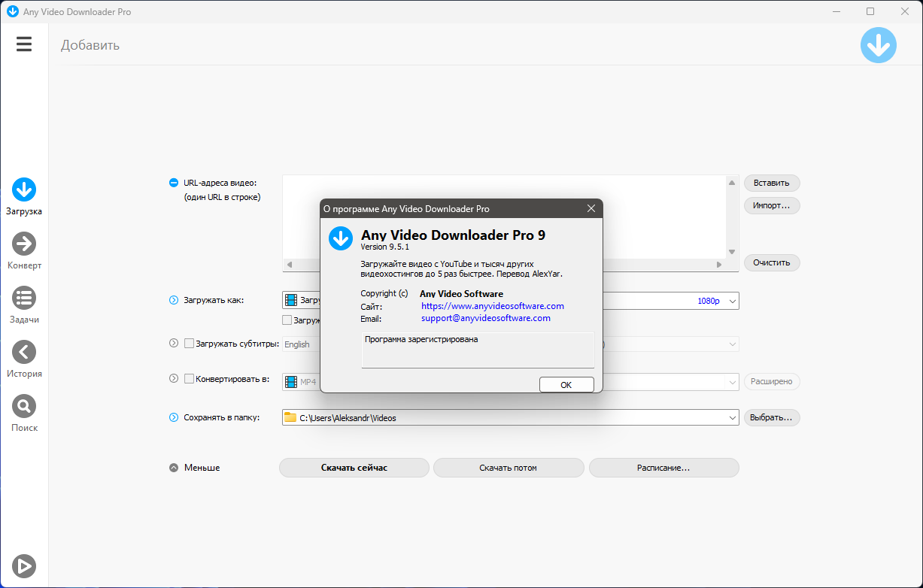The image size is (923, 588).
Task: Click the arrow icon beside Загружать как
Action: [174, 300]
